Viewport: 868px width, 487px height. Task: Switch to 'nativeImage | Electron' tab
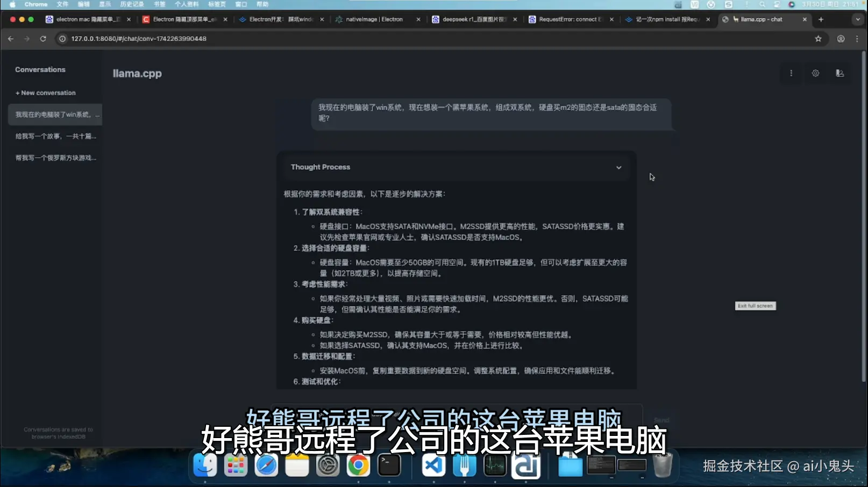(x=378, y=19)
